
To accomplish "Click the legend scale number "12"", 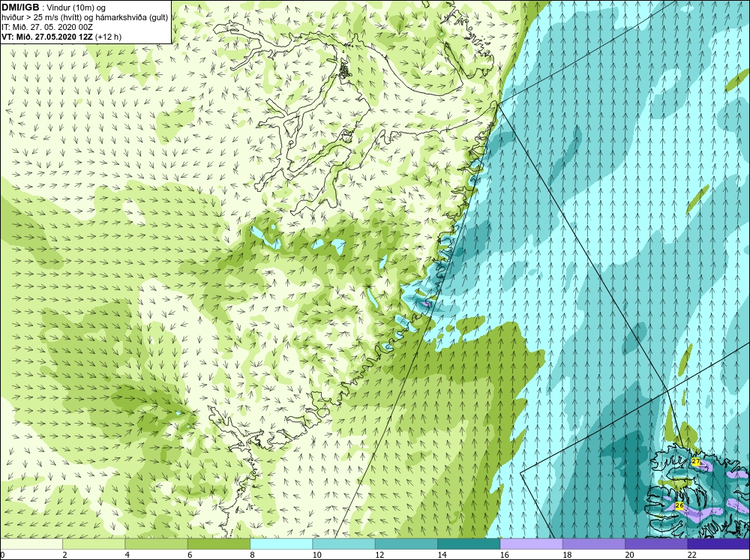I will click(x=379, y=555).
